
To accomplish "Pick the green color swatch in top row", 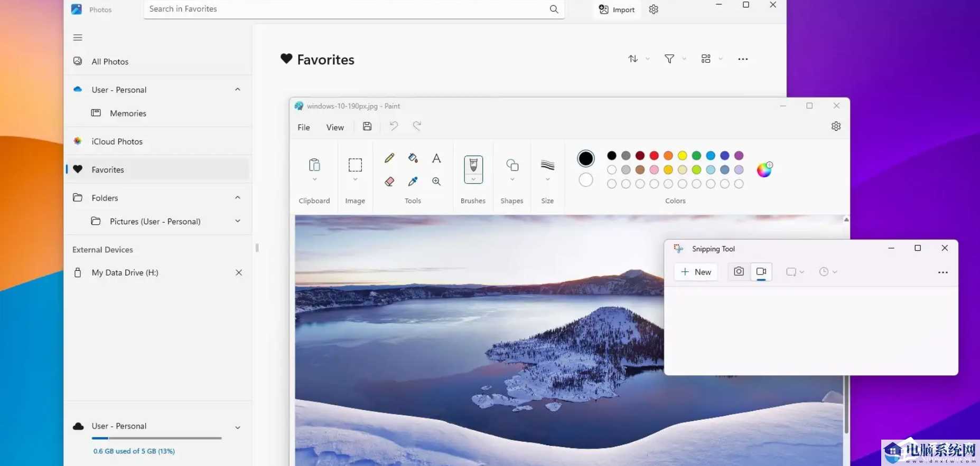I will point(696,156).
